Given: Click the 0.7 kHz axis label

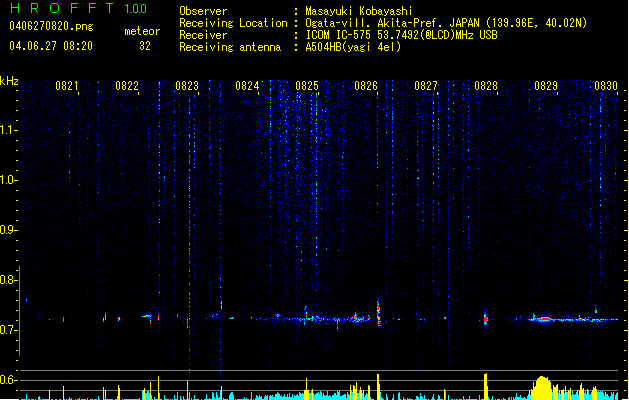Looking at the screenshot, I should coord(8,330).
